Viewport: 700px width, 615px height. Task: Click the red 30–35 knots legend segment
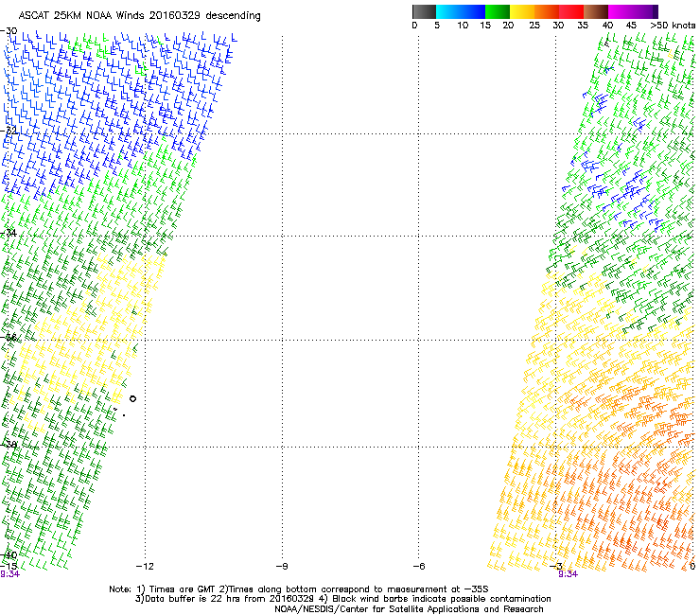tap(571, 11)
